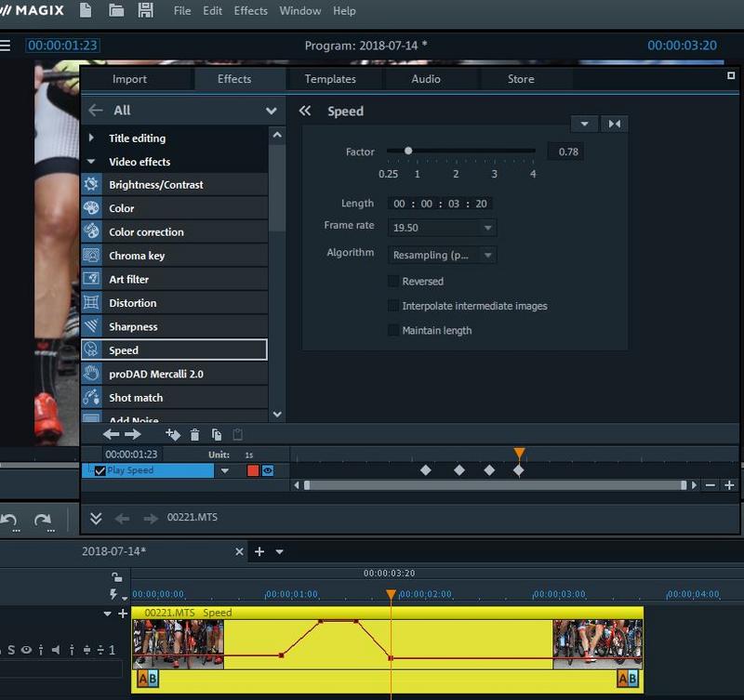
Task: Click the Factor value field showing 0.78
Action: click(x=565, y=152)
